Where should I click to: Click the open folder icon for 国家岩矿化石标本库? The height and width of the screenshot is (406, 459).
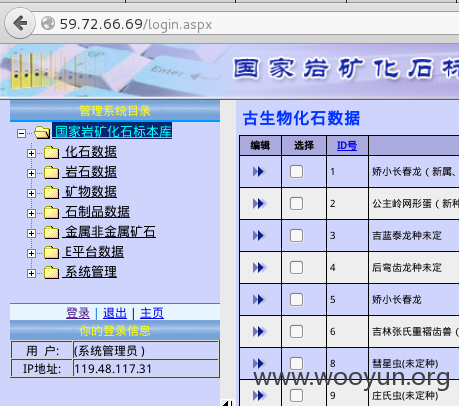point(42,133)
